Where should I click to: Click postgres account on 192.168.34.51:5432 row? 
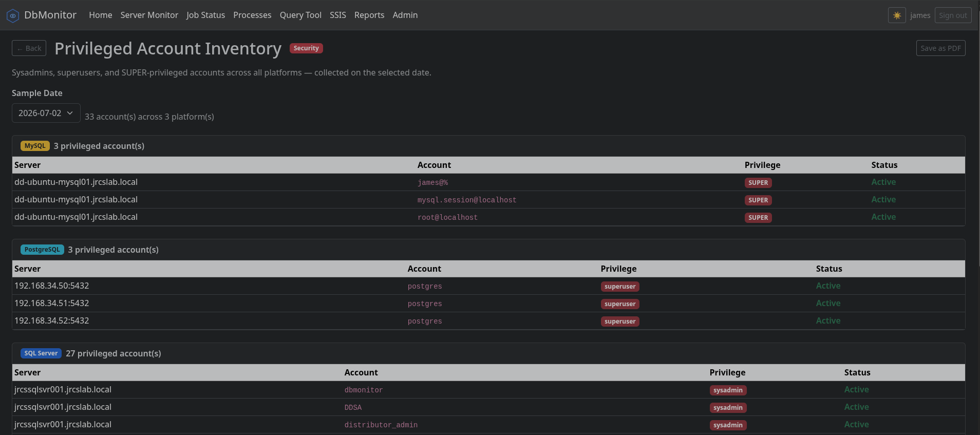coord(425,304)
